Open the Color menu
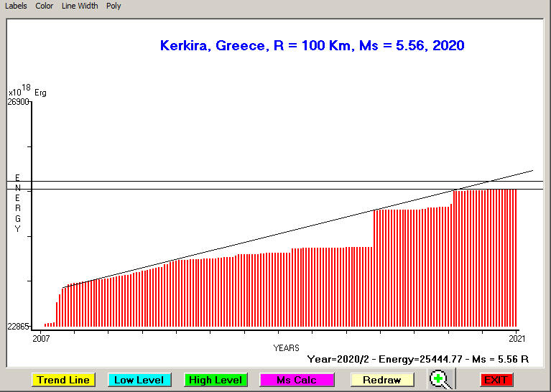The width and height of the screenshot is (551, 392). tap(45, 6)
